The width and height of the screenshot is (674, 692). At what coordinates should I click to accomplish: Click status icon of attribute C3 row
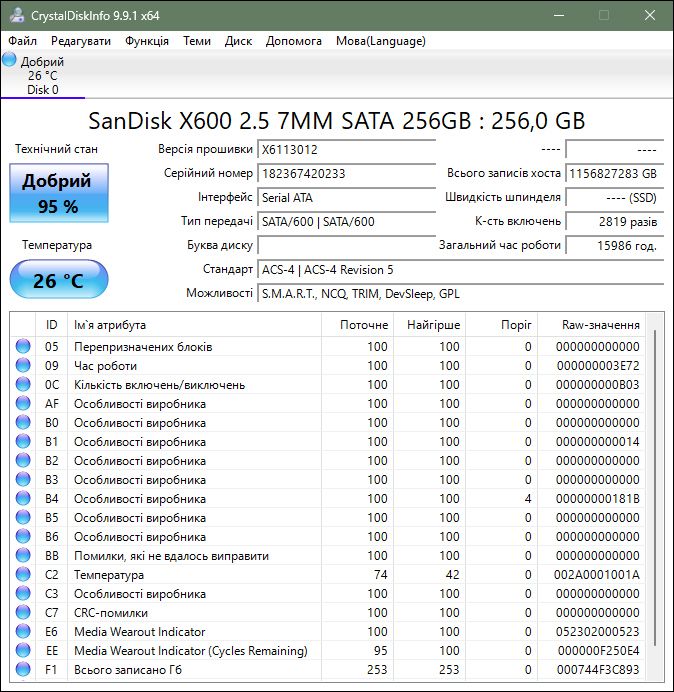point(23,594)
